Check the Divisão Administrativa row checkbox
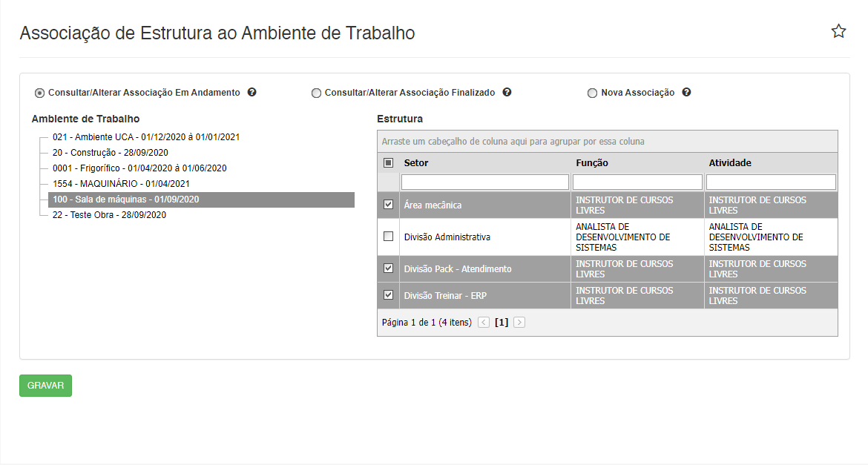The width and height of the screenshot is (868, 465). point(388,237)
